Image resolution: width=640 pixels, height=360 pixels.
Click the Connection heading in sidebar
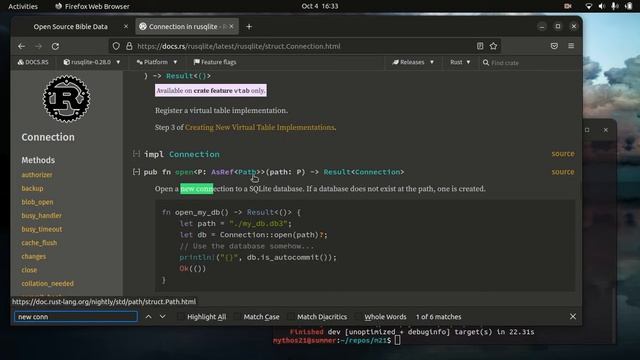point(48,137)
